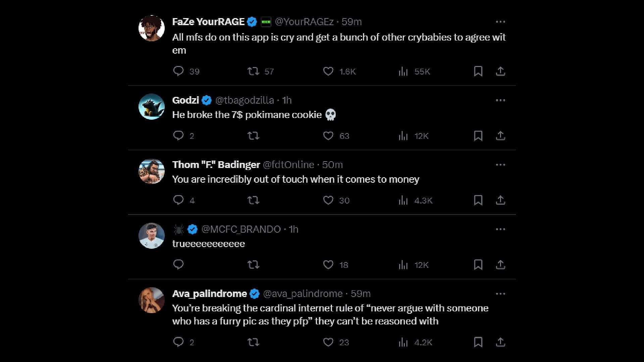This screenshot has height=362, width=644.
Task: Click the Ava_palindrome display name
Action: coord(209,294)
